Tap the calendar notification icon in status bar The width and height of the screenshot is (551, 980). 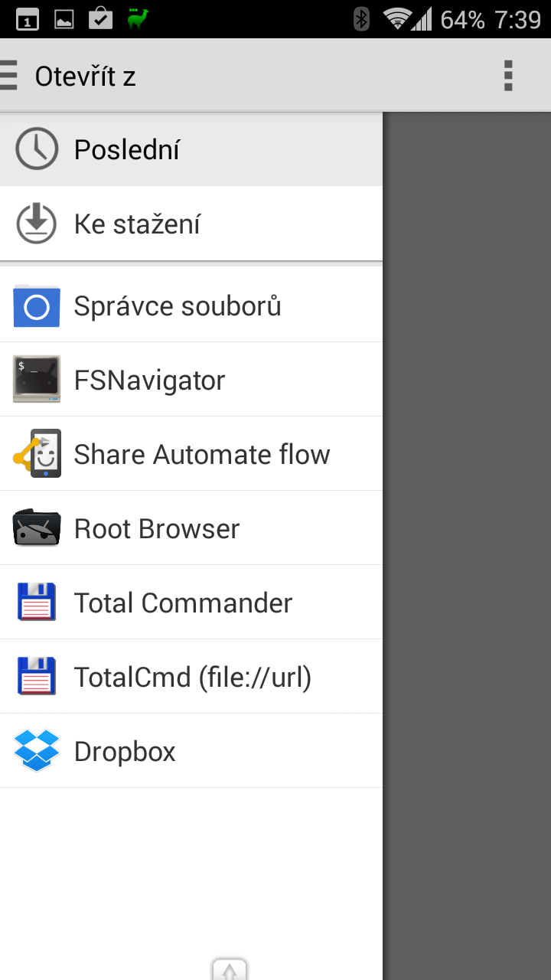click(x=28, y=19)
